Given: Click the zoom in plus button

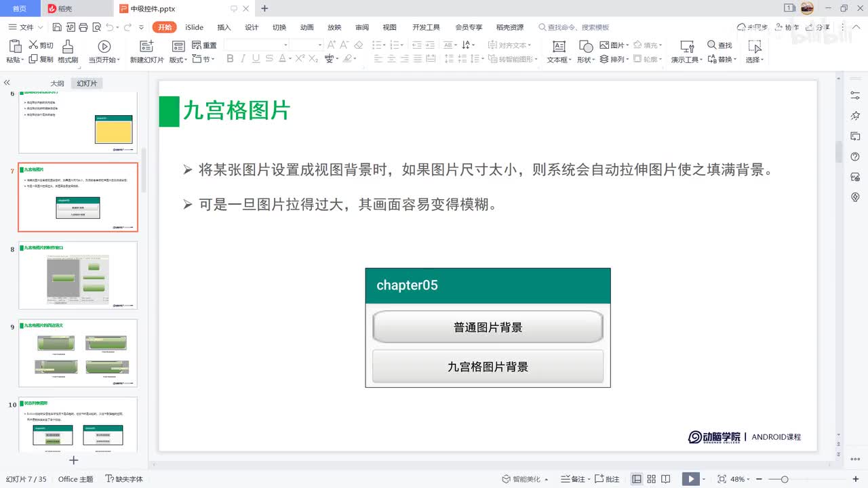Looking at the screenshot, I should click(856, 479).
